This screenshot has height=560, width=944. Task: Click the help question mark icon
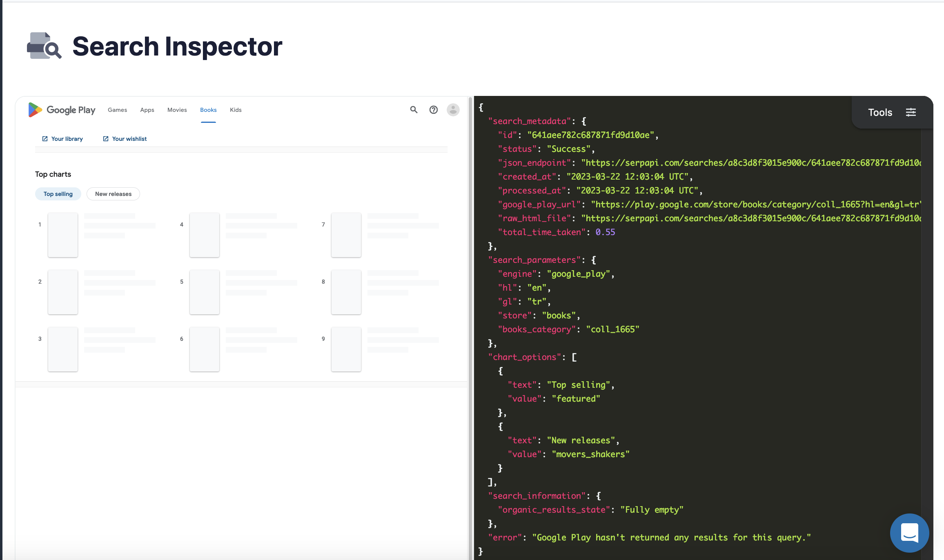(x=433, y=110)
